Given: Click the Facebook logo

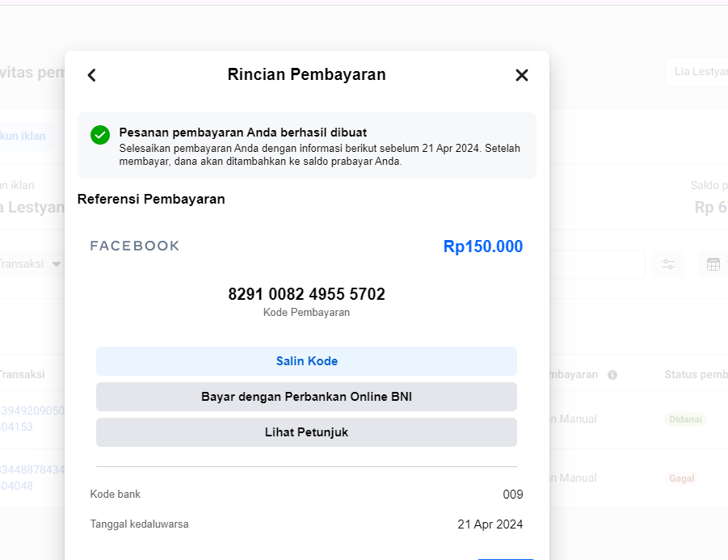Looking at the screenshot, I should (x=135, y=246).
